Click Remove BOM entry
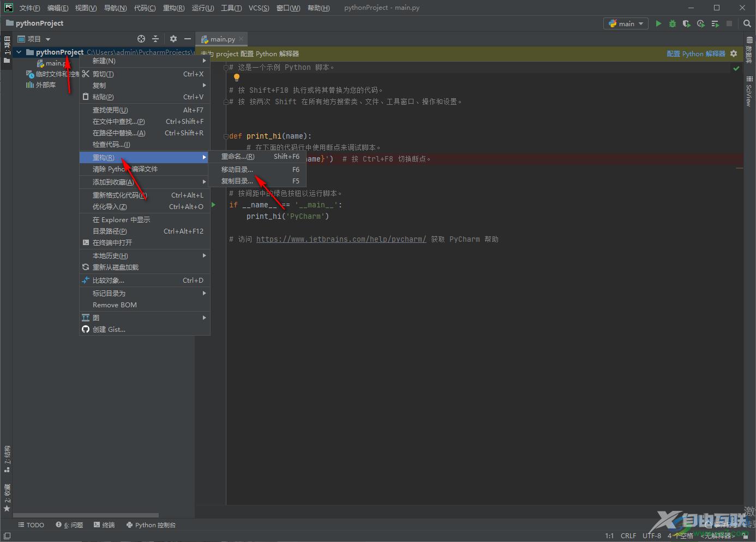 (145, 305)
